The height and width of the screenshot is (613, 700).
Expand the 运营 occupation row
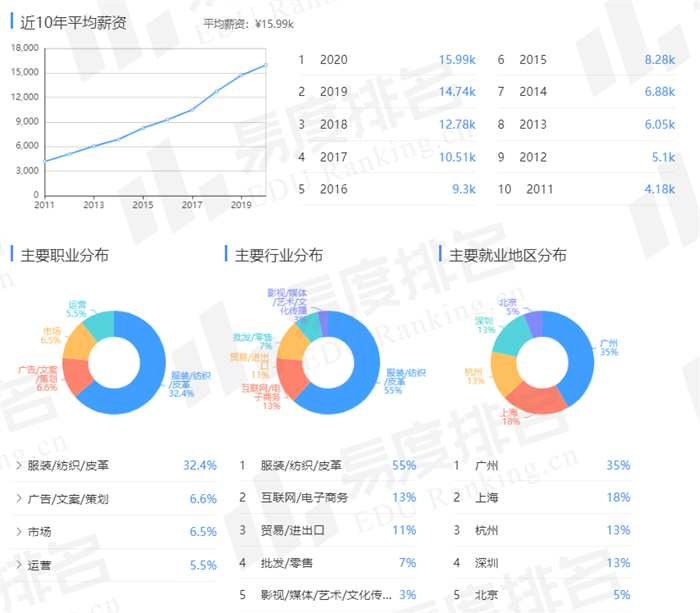[x=19, y=565]
